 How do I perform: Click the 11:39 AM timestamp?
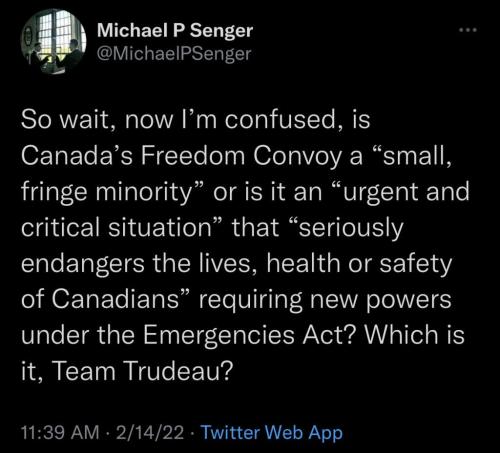click(x=60, y=432)
